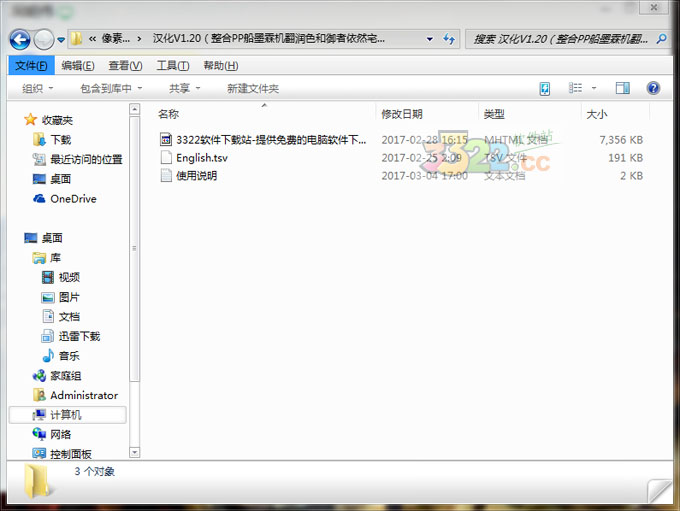Screen dimensions: 680x511
Task: Click the 新建文件夹 button
Action: (252, 89)
